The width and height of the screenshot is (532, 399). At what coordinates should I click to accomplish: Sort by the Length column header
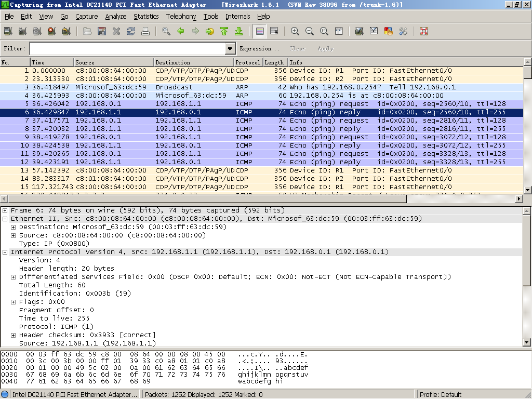[275, 62]
